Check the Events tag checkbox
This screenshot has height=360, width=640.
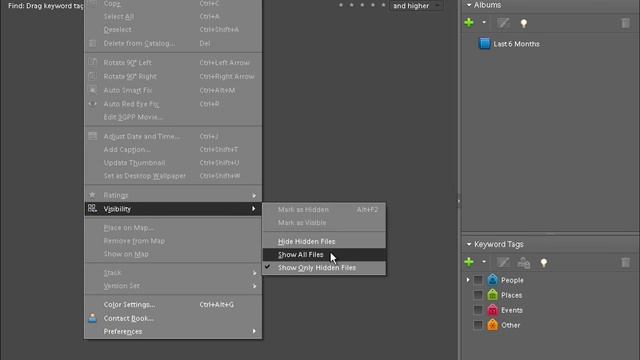point(478,310)
